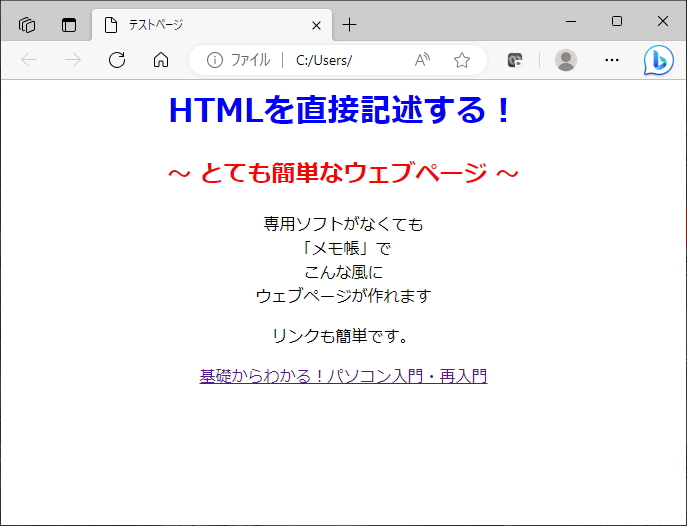Go forward using the forward arrow
Screen dimensions: 687x526
pyautogui.click(x=73, y=60)
